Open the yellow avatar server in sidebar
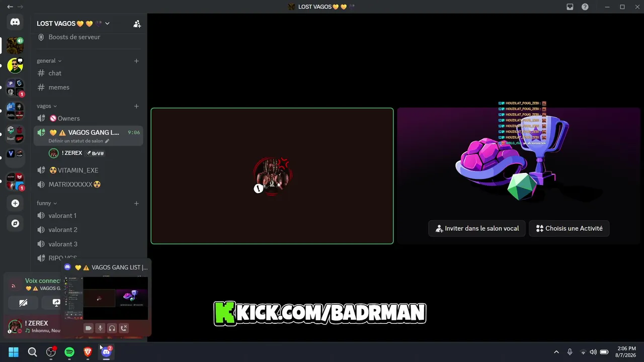 [15, 65]
